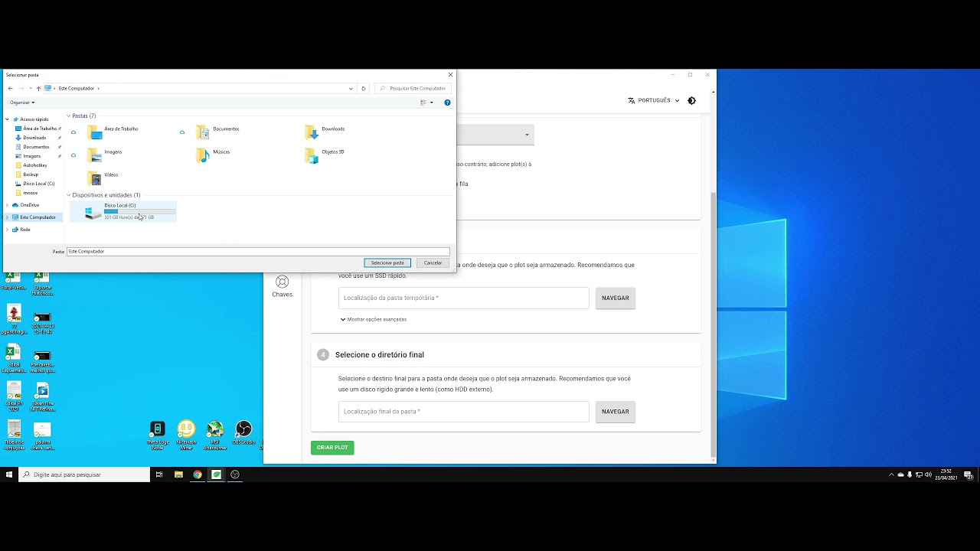Open Chaves section in Chia sidebar

click(282, 286)
